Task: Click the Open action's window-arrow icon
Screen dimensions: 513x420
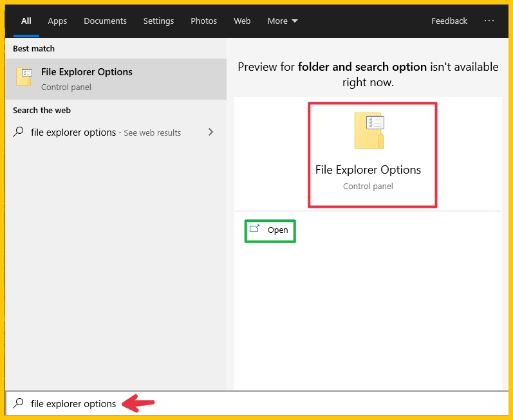Action: coord(254,228)
